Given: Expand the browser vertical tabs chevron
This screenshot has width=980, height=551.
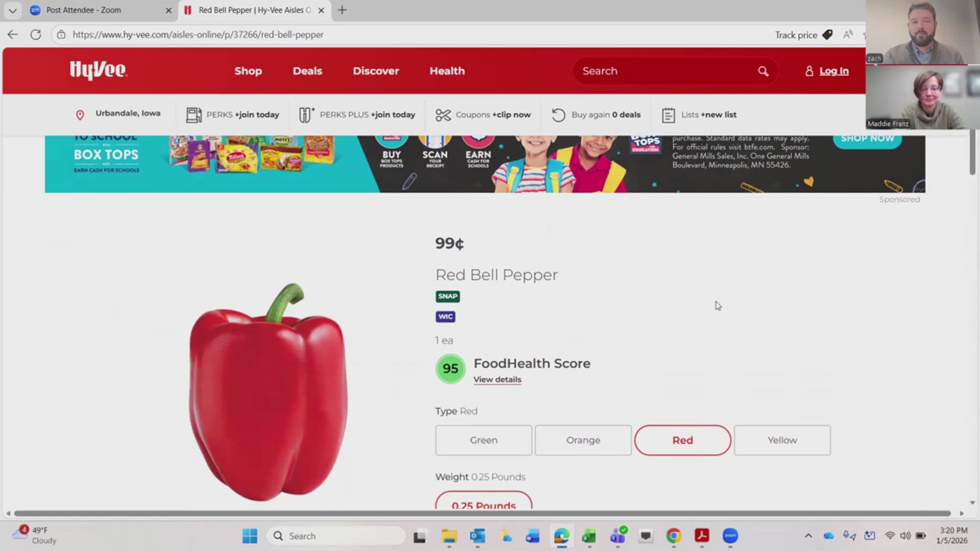Looking at the screenshot, I should pyautogui.click(x=12, y=10).
